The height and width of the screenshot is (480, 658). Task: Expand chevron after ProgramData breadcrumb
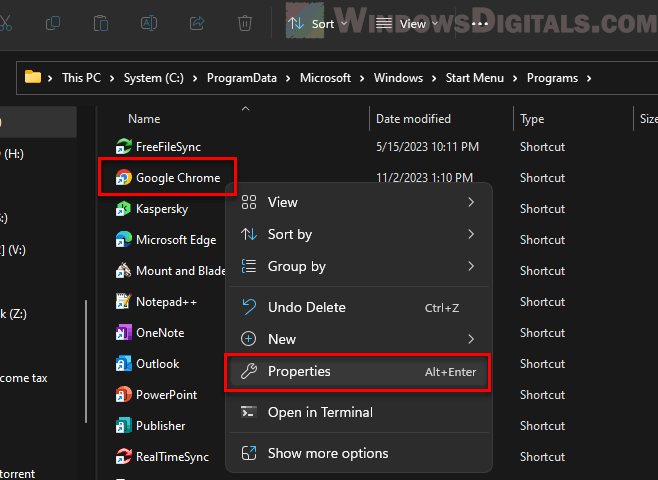(288, 78)
